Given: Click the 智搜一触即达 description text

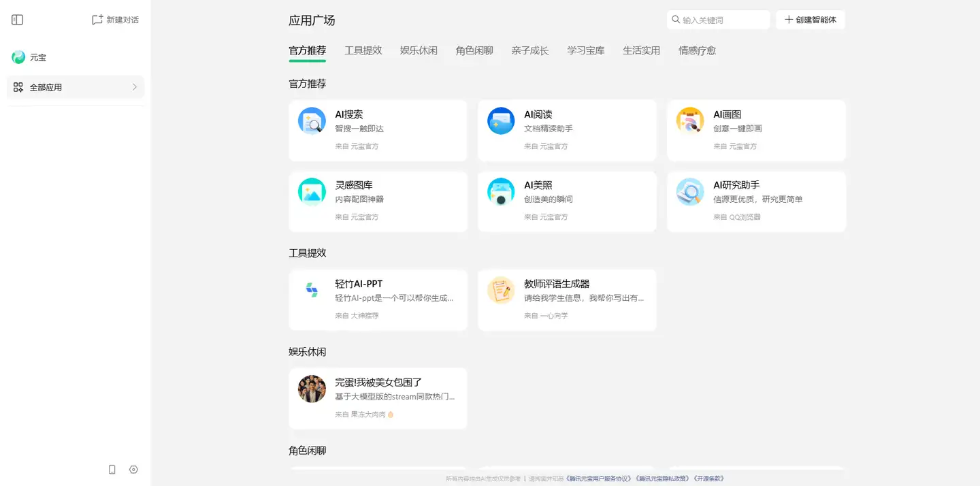Looking at the screenshot, I should click(359, 129).
